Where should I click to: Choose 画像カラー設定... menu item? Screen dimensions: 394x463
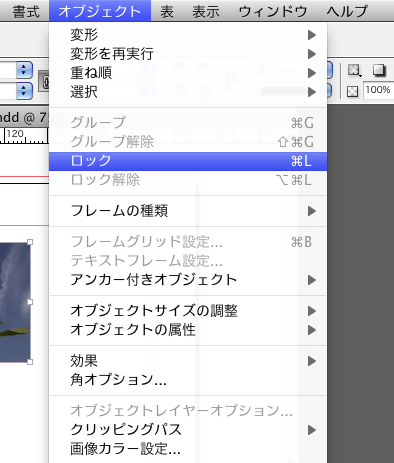[x=188, y=449]
